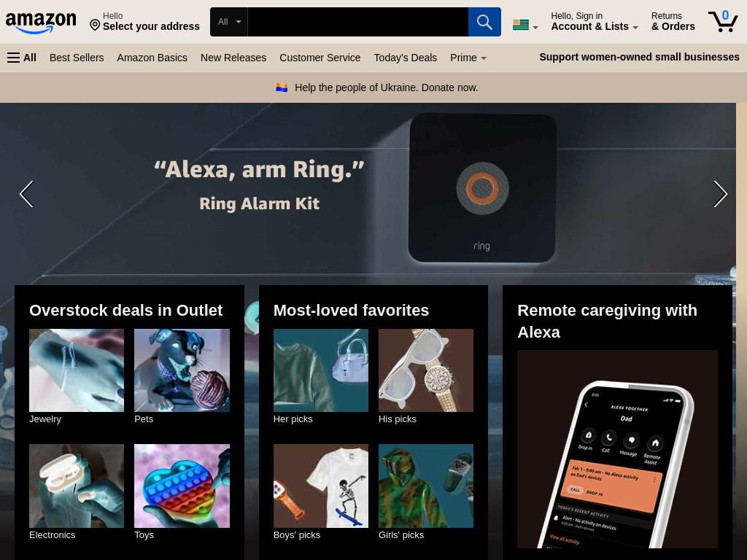
Task: Click the magnifying glass search button
Action: [x=484, y=22]
